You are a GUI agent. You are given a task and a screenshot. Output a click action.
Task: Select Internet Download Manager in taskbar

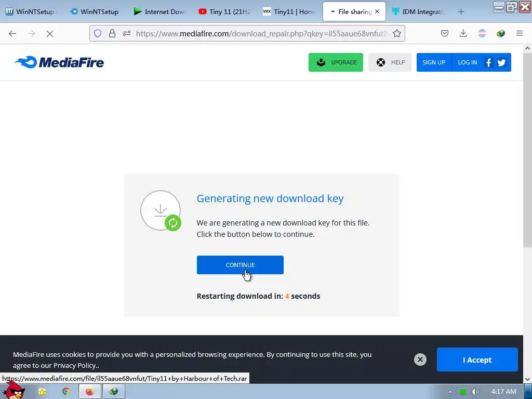click(x=114, y=392)
